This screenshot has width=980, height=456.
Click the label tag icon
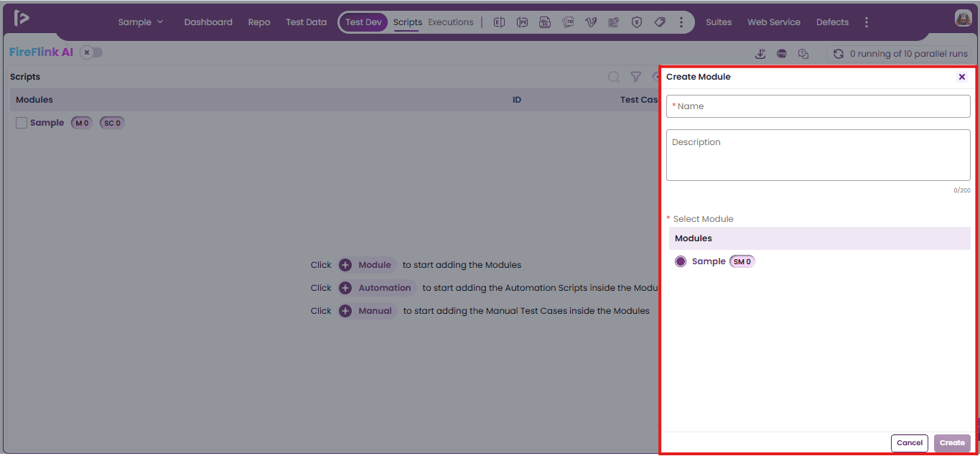pyautogui.click(x=660, y=22)
